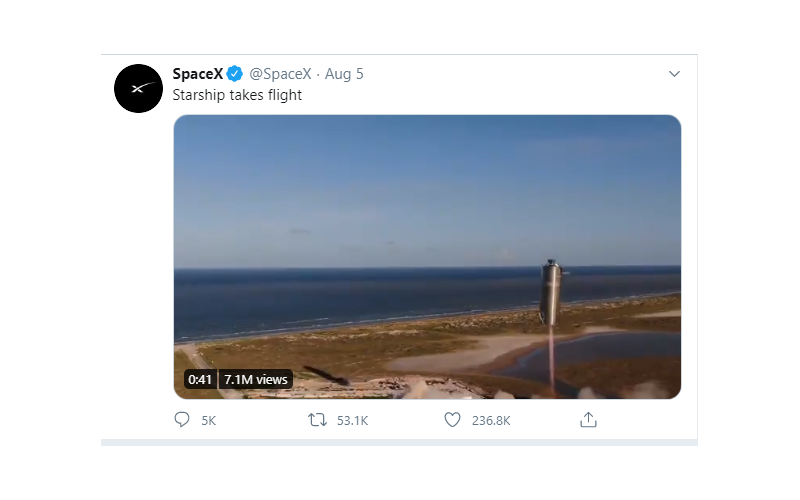Click the 53.1K retweet count
Image resolution: width=800 pixels, height=500 pixels.
tap(352, 421)
